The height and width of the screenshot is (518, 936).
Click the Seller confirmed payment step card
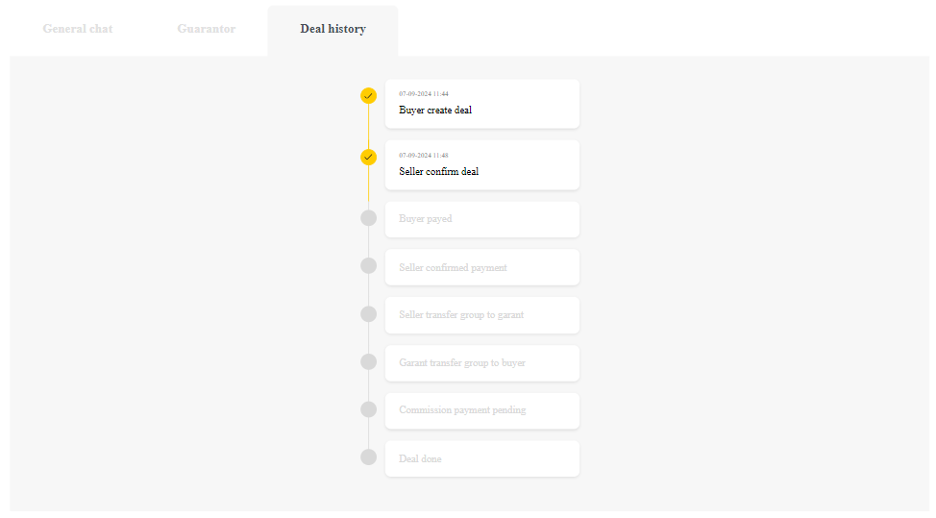pos(482,267)
